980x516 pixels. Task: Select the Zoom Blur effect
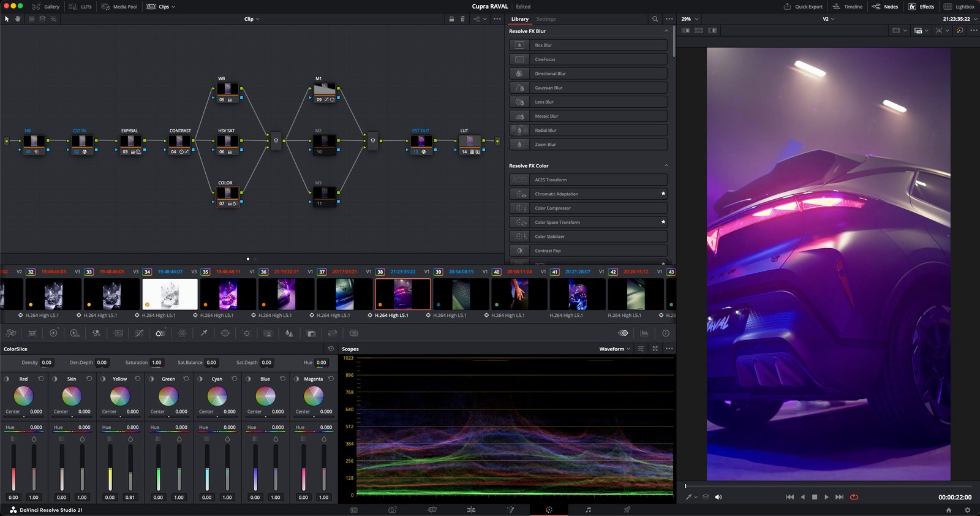pyautogui.click(x=588, y=145)
